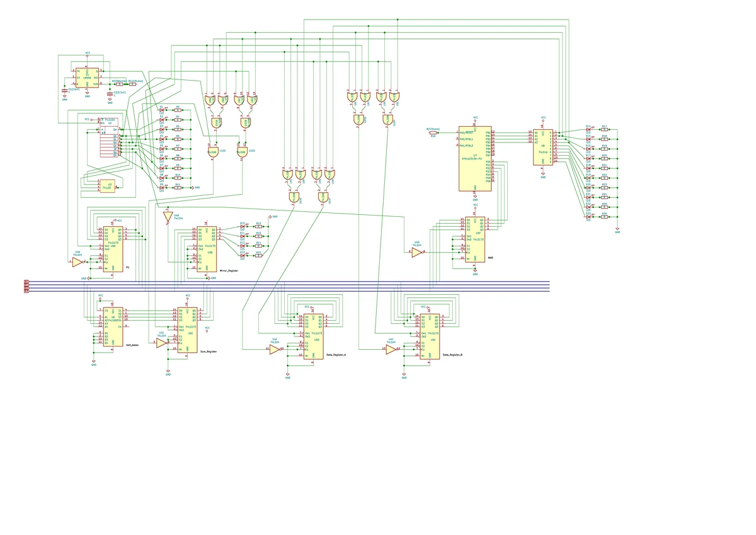Select inverter U4B above the Mirror register
756x535 pixels.
click(168, 217)
